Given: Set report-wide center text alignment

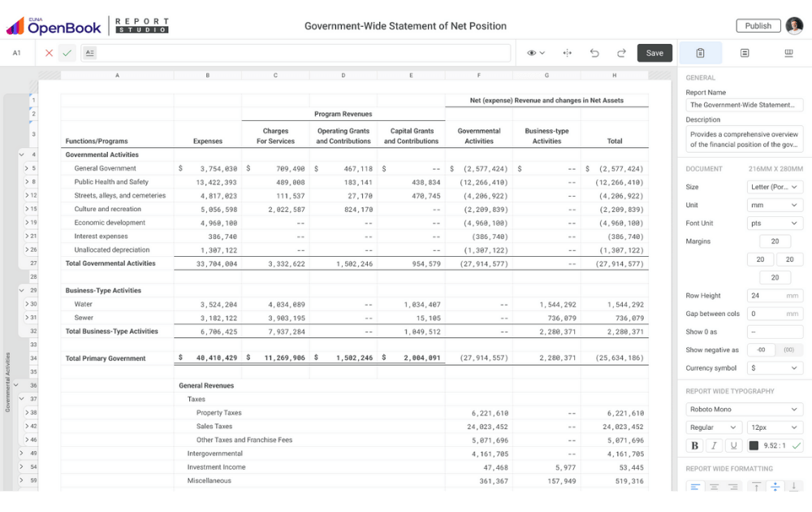Looking at the screenshot, I should [714, 487].
